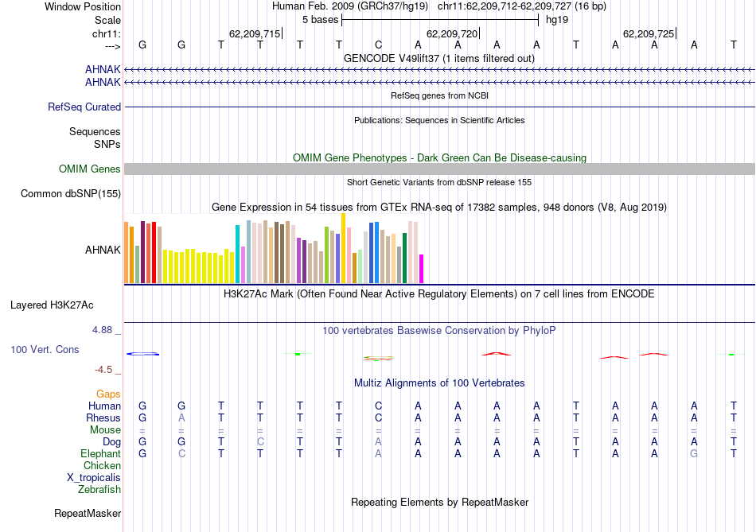This screenshot has width=756, height=532.
Task: Open Multiz Alignments of 100 Vertebrates title
Action: pyautogui.click(x=439, y=383)
